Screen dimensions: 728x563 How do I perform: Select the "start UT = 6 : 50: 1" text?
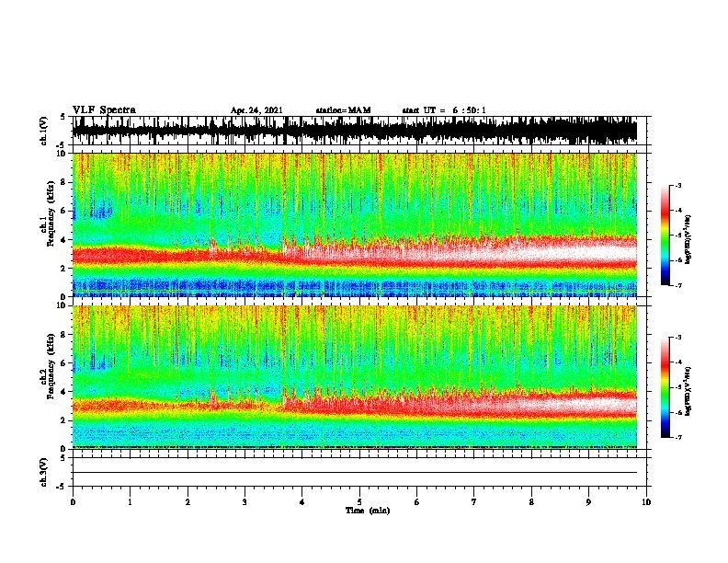click(x=444, y=110)
